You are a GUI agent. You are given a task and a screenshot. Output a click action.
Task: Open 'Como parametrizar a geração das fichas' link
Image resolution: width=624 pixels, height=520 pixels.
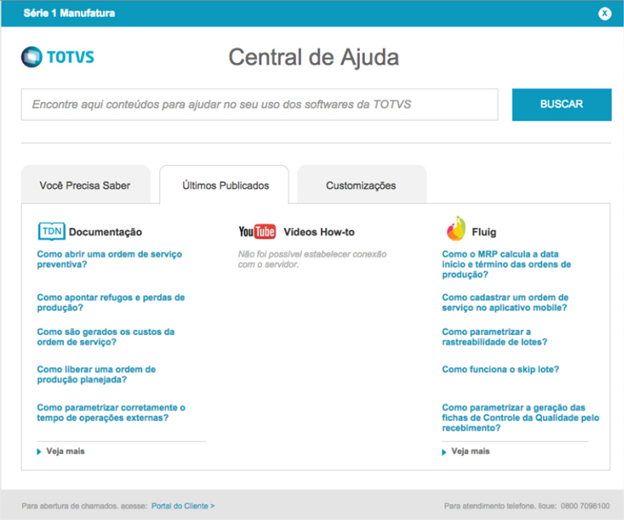pos(521,418)
